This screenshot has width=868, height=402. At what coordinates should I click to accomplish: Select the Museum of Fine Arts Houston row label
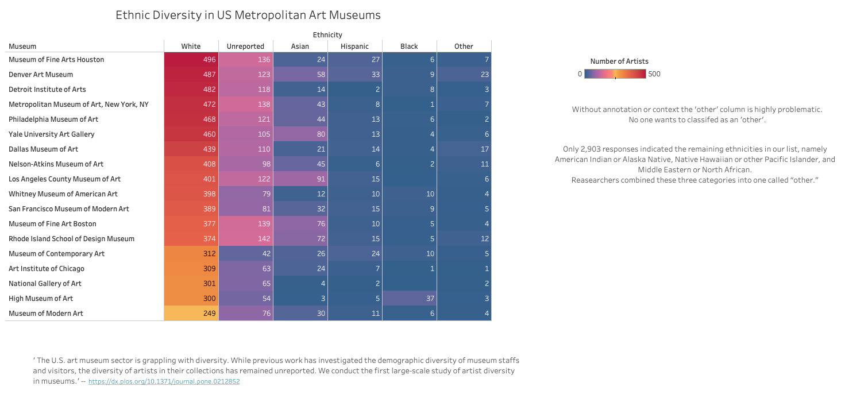tap(56, 60)
